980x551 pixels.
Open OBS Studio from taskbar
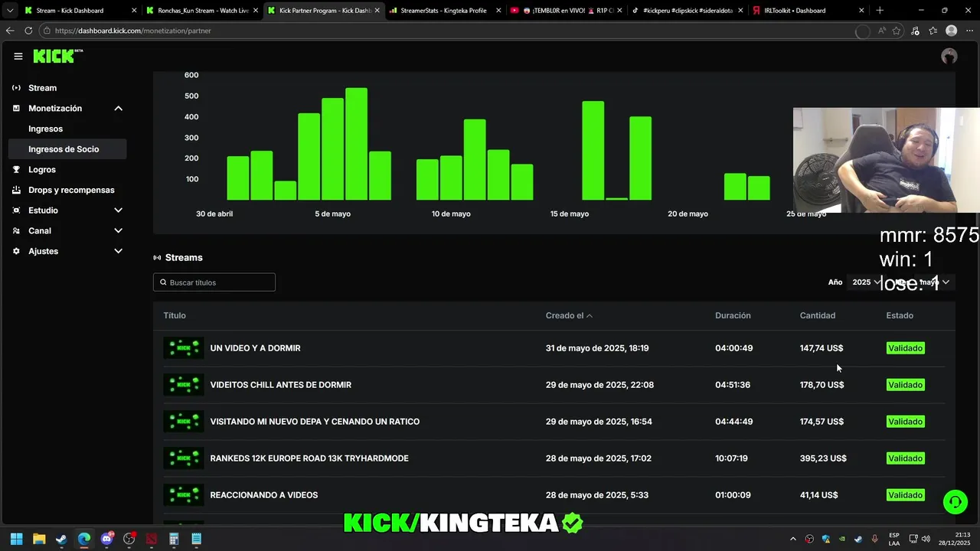(x=129, y=539)
